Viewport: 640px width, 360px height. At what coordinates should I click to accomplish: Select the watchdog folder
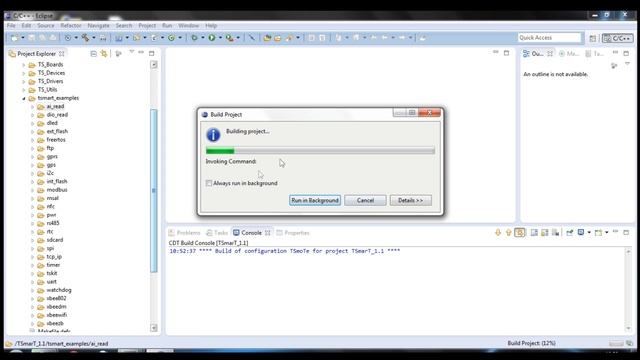(59, 290)
